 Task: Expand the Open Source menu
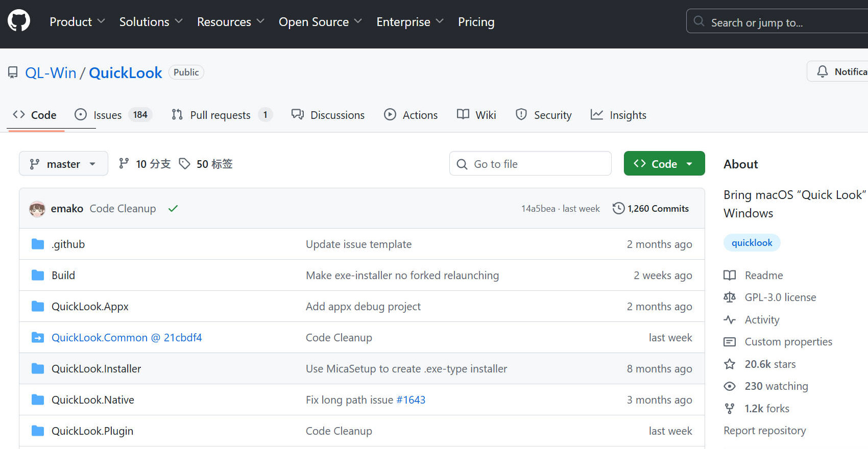pos(321,22)
